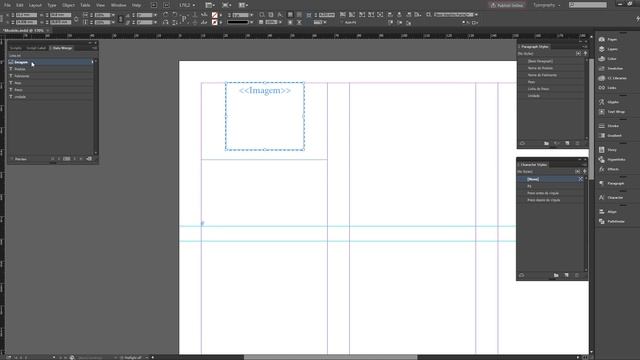Open the Screen Mode dropdown
This screenshot has height=360, width=640.
pyautogui.click(x=226, y=5)
